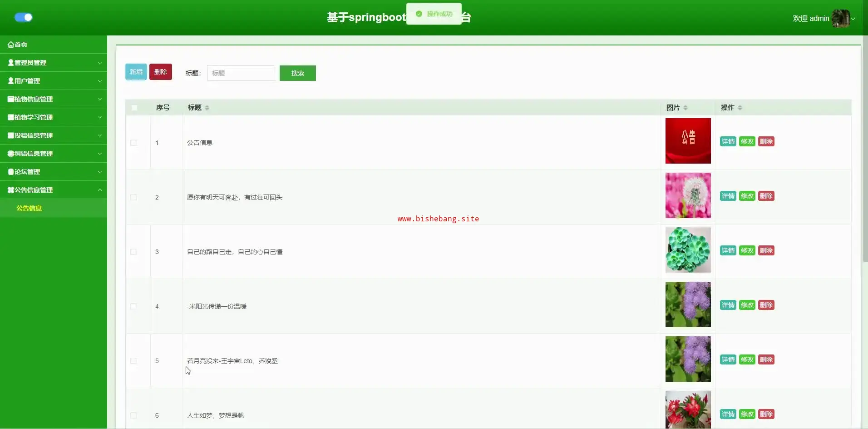Check the row 6 人生如梦 checkbox
The width and height of the screenshot is (868, 429).
coord(133,415)
